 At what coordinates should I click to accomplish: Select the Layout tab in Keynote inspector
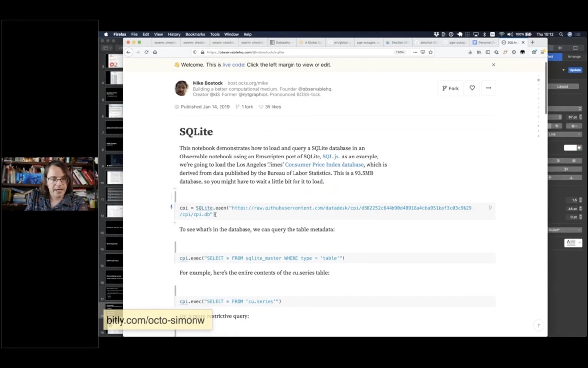(x=563, y=87)
